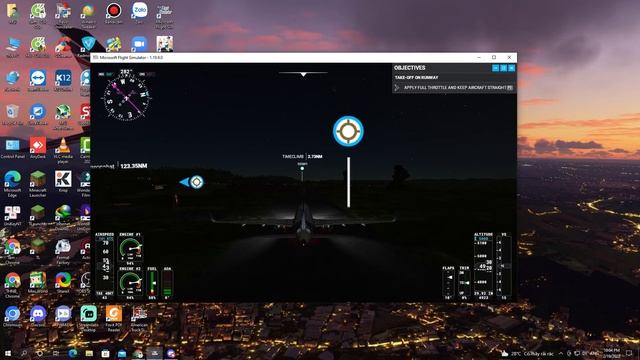Open the Windows Start menu
This screenshot has width=640, height=360.
point(7,353)
